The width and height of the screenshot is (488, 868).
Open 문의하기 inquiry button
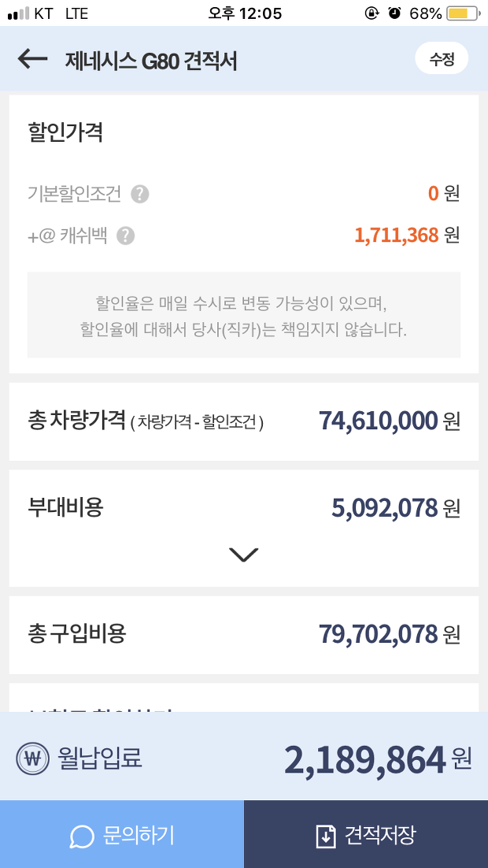[x=122, y=834]
